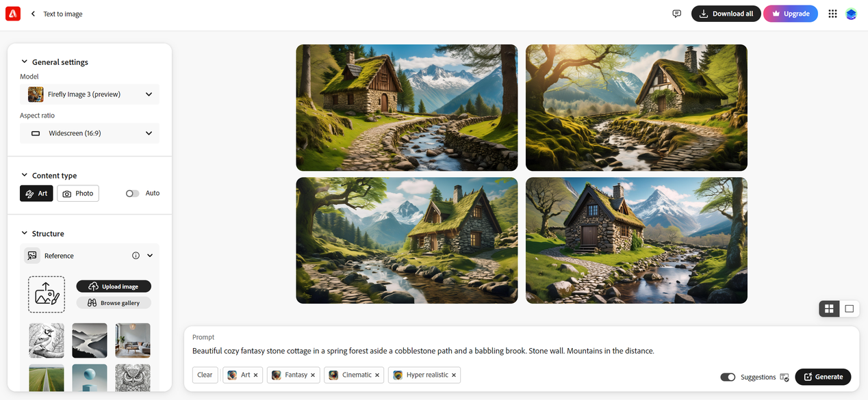Click the dashed upload image placeholder
Image resolution: width=868 pixels, height=400 pixels.
coord(47,295)
